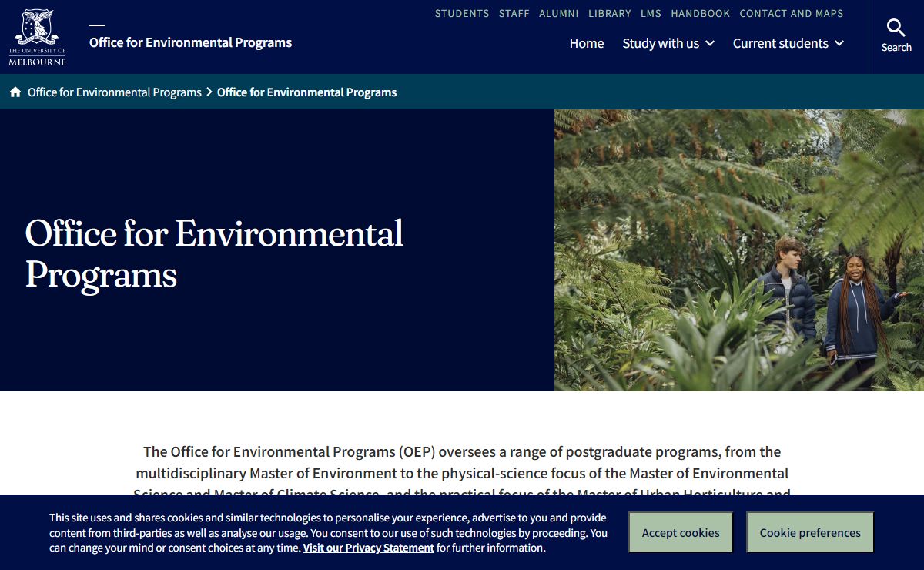Viewport: 924px width, 570px height.
Task: Expand the Current students dropdown
Action: [x=788, y=43]
